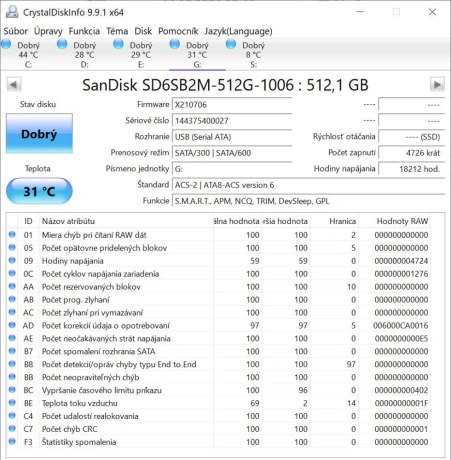Viewport: 451px width, 460px height.
Task: Open the Pomocník menu
Action: coord(178,31)
